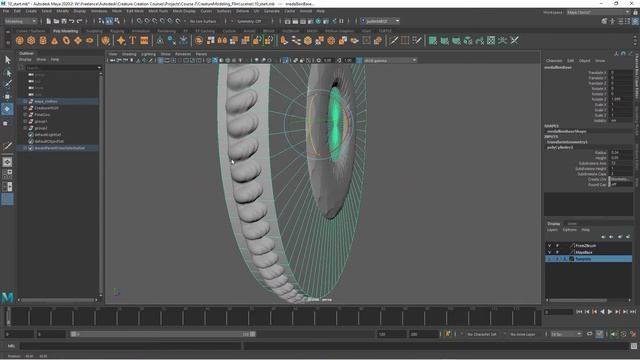Click the polygon torus shelf icon
640x360 pixels.
click(66, 40)
